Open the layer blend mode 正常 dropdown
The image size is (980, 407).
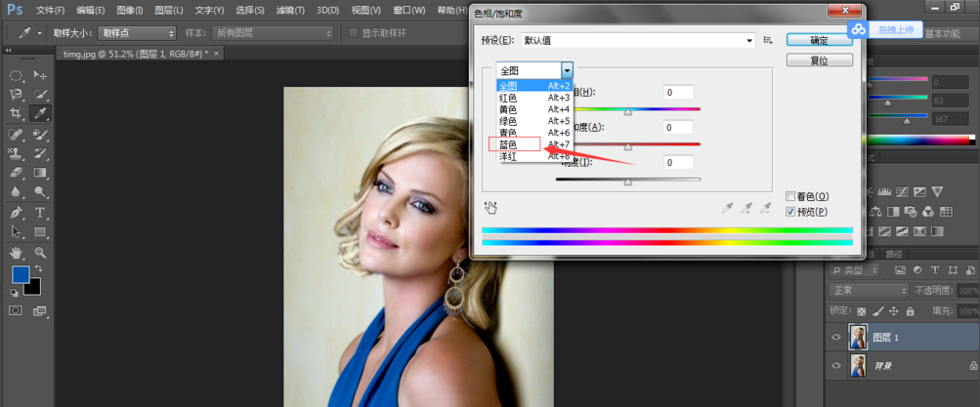(x=869, y=290)
